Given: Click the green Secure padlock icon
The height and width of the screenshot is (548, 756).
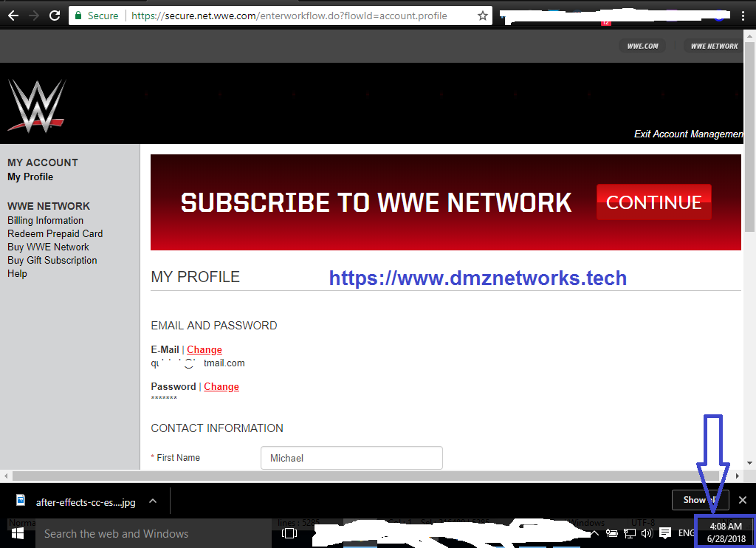Looking at the screenshot, I should coord(78,16).
